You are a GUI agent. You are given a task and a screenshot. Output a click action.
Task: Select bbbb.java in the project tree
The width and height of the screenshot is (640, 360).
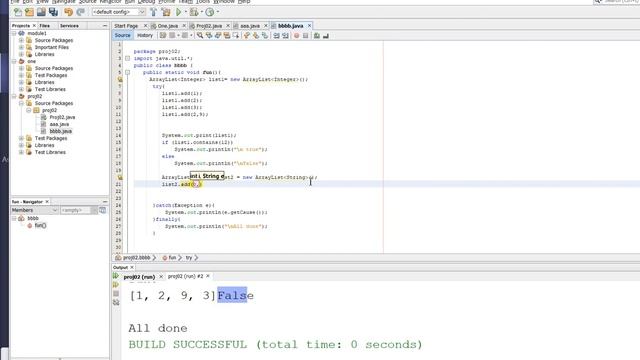(60, 131)
